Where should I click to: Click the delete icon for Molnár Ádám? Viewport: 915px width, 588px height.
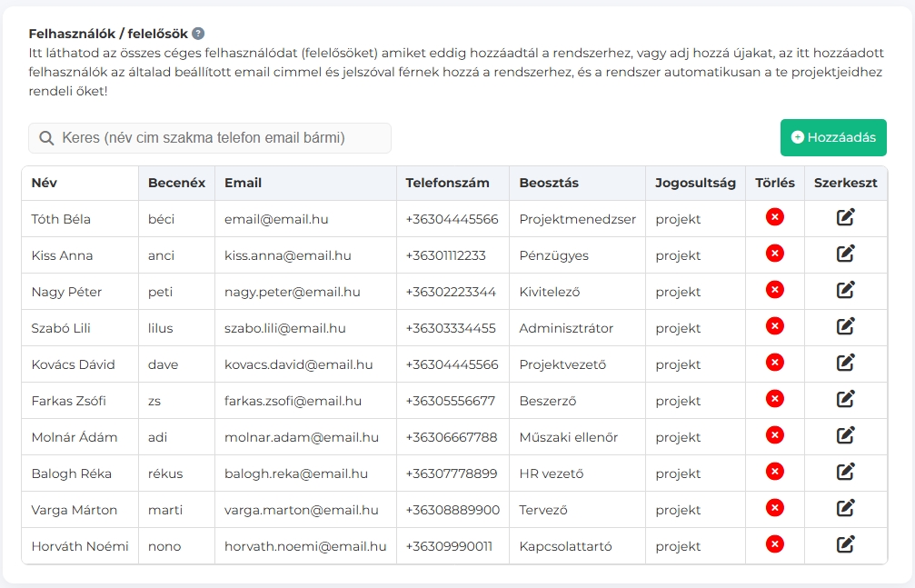774,435
